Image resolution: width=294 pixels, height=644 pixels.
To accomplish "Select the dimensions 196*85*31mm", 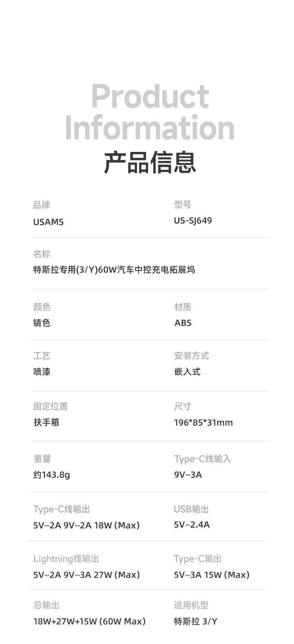I will [x=203, y=423].
